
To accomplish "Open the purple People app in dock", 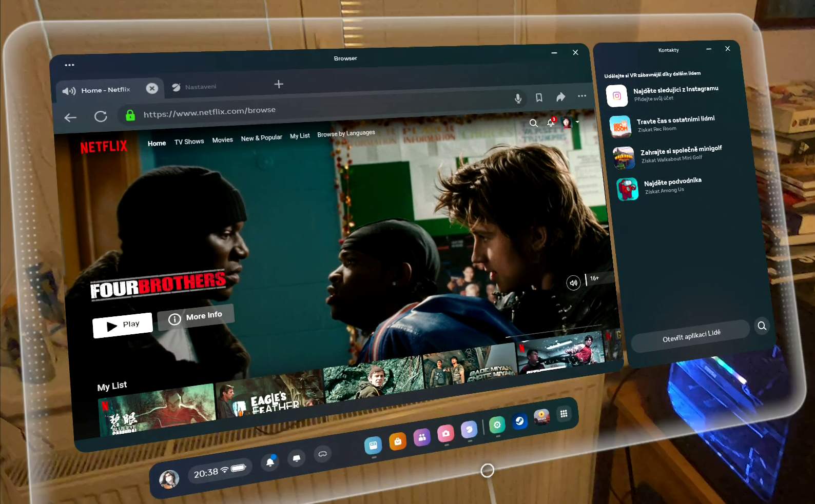I will point(422,437).
